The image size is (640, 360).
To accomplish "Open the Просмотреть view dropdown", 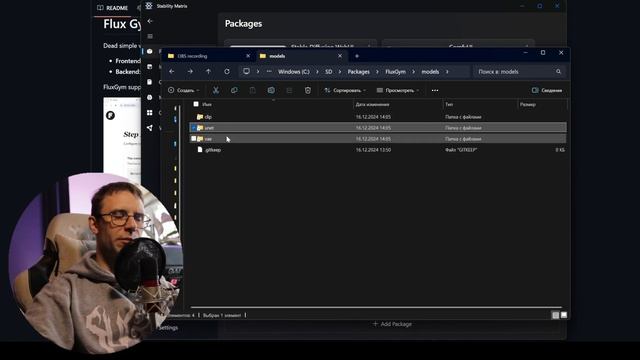I will 398,90.
